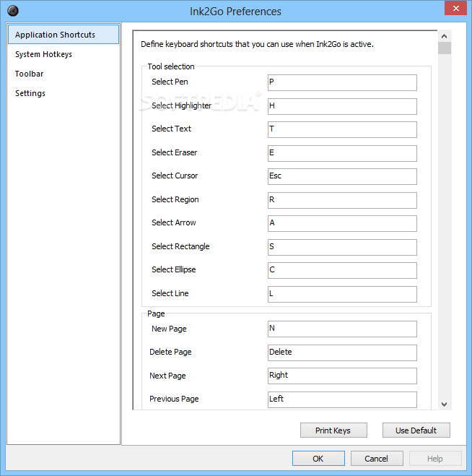Click the scrollbar down arrow
472x476 pixels.
(445, 404)
